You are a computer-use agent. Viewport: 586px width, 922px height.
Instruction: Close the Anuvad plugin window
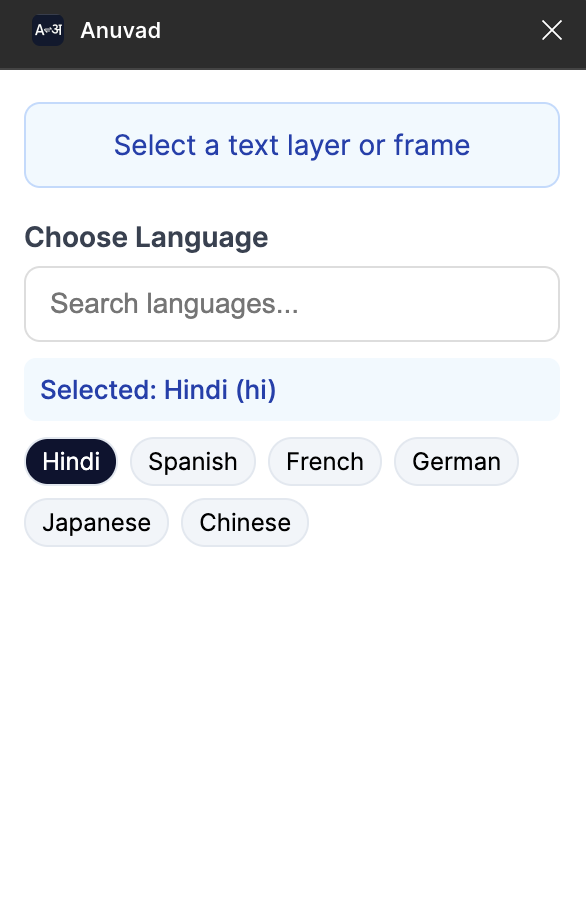pos(551,30)
